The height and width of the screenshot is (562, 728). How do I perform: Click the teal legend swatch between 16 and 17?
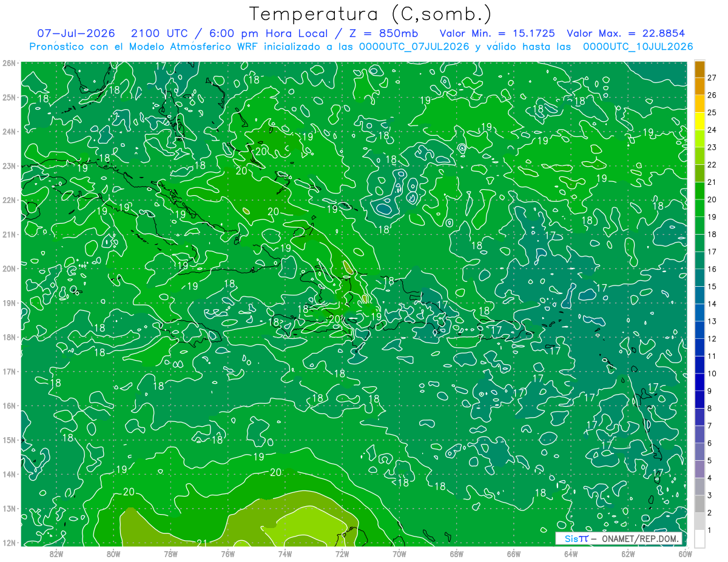[699, 260]
